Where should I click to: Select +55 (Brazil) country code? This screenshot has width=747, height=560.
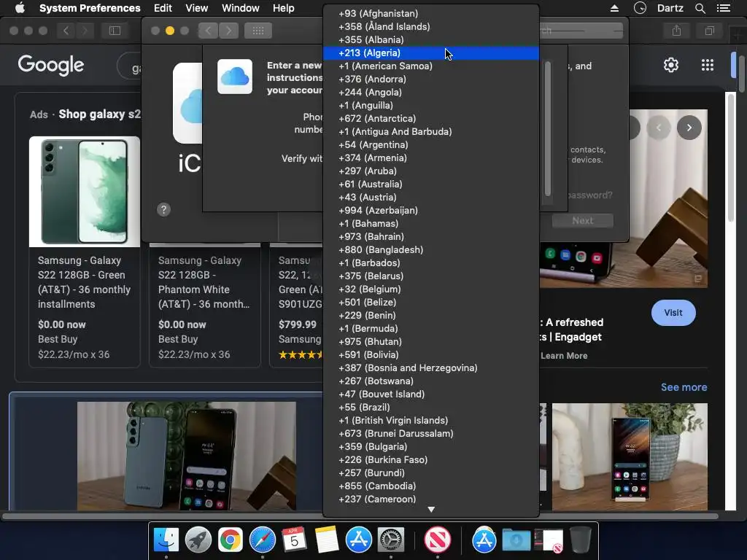pos(431,407)
